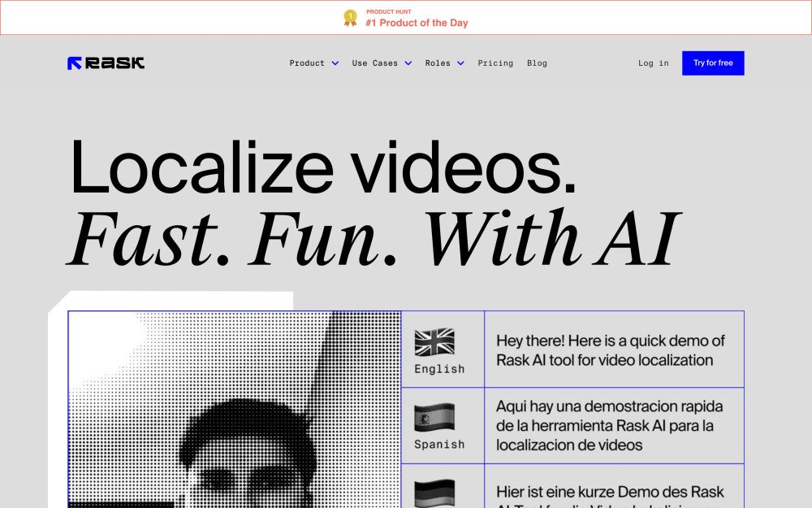Click the Product Hunt medal icon
This screenshot has width=812, height=508.
point(350,18)
